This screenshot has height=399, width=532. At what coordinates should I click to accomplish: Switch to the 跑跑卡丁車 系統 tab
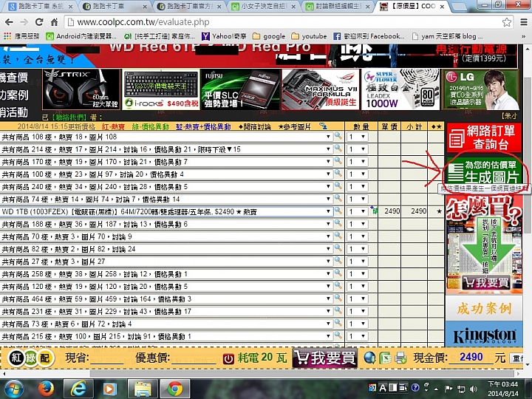(x=41, y=6)
